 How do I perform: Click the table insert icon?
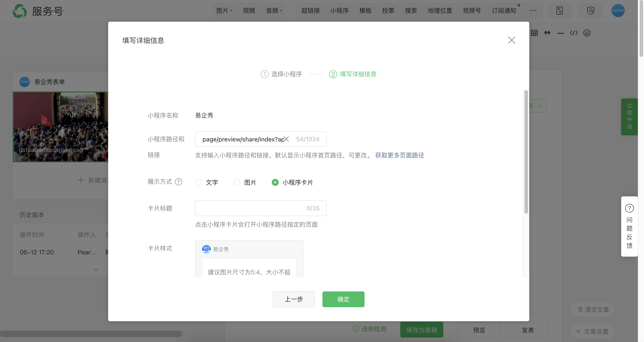(x=534, y=33)
